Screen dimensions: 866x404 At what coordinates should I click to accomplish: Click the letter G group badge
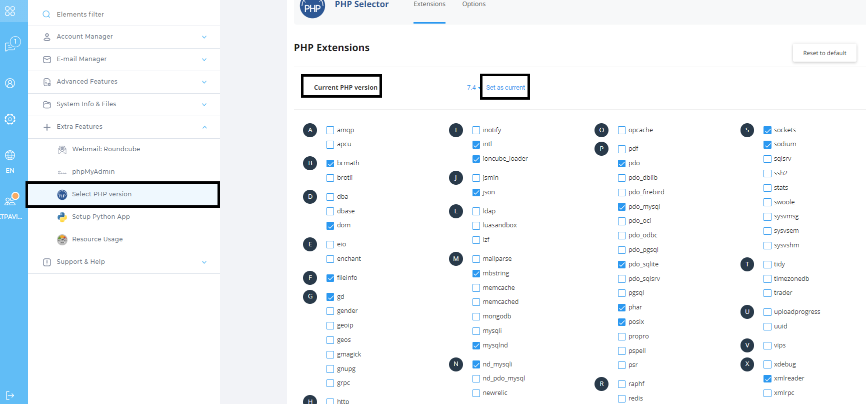click(310, 297)
